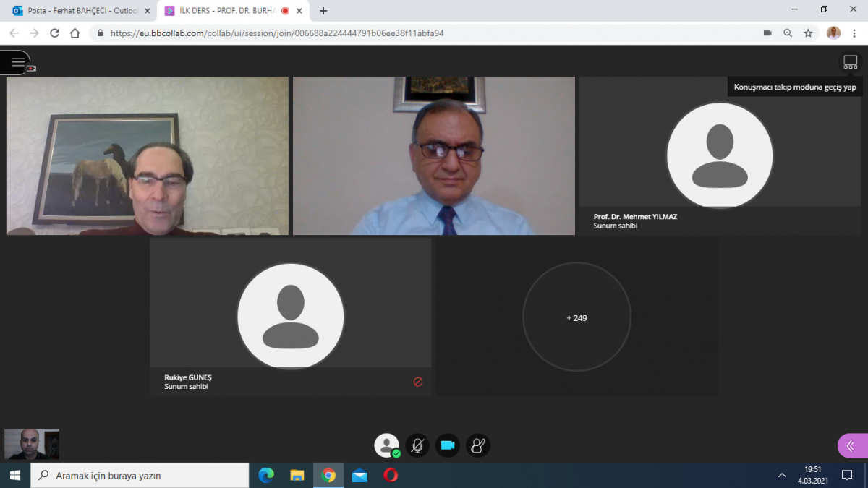Open Chrome home page
Image resolution: width=868 pixels, height=488 pixels.
75,33
